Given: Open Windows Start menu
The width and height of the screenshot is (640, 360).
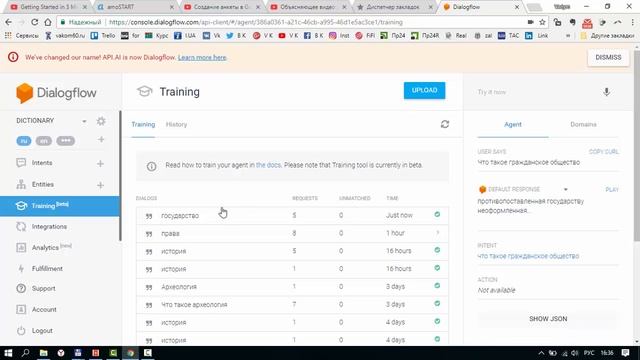Looking at the screenshot, I should click(8, 353).
